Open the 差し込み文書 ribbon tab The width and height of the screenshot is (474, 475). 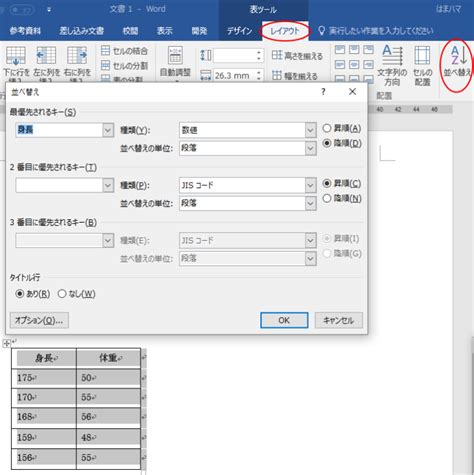tap(82, 31)
